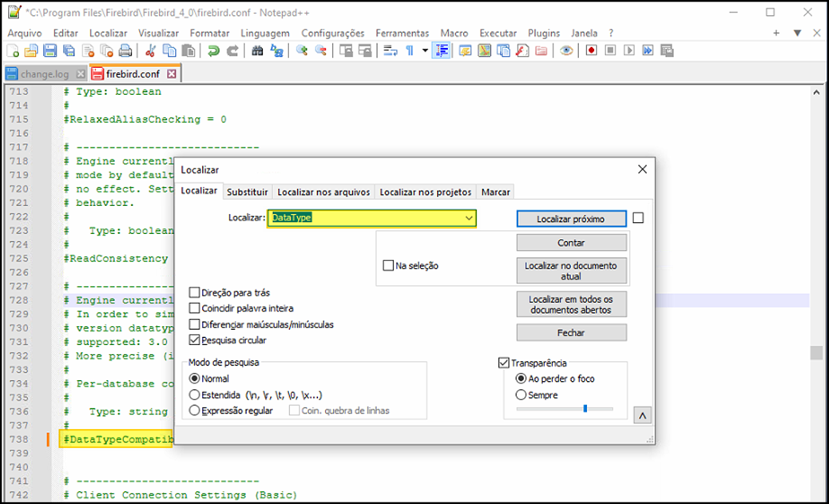Viewport: 829px width, 504px height.
Task: Click the Zoom In toolbar icon
Action: pyautogui.click(x=302, y=51)
